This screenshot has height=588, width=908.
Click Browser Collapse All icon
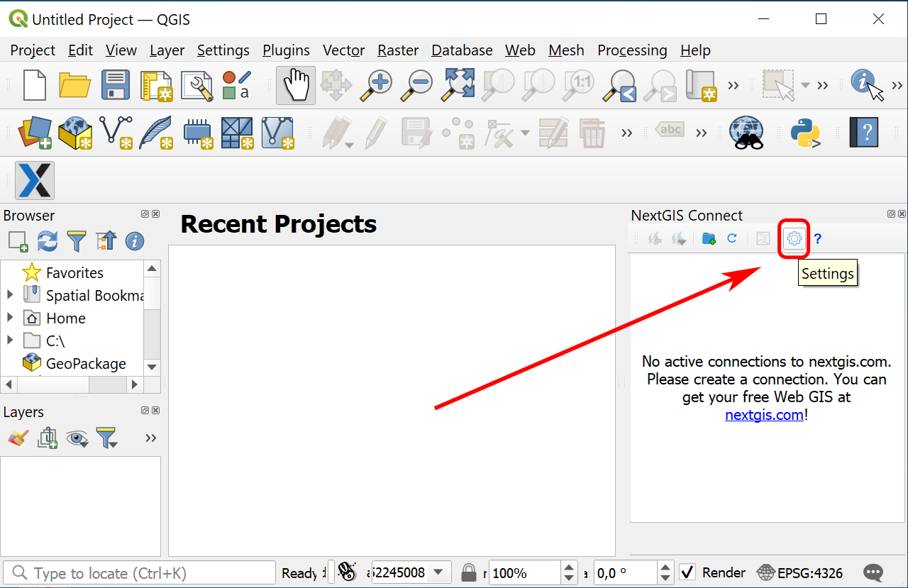106,241
